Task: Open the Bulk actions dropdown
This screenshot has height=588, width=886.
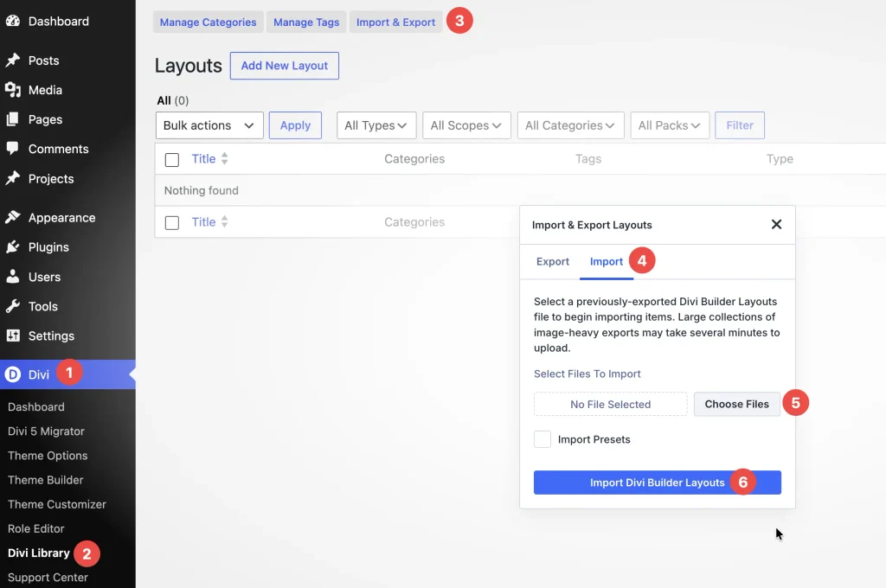Action: [209, 125]
